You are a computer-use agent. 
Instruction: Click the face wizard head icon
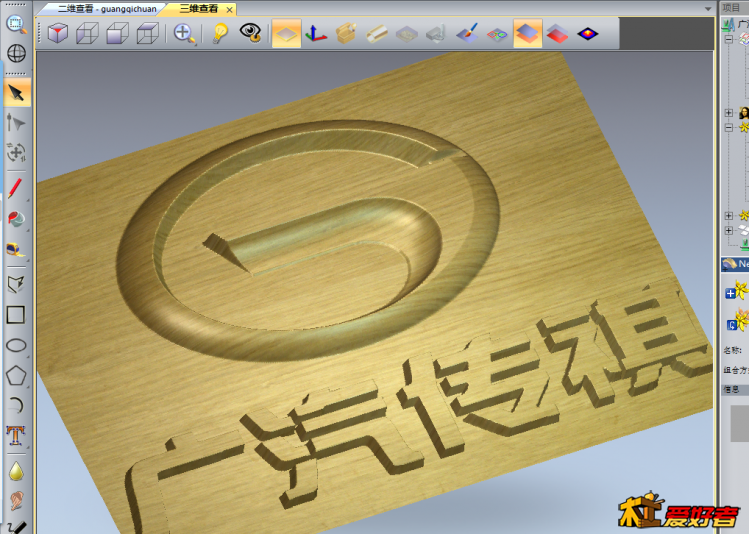[x=16, y=501]
